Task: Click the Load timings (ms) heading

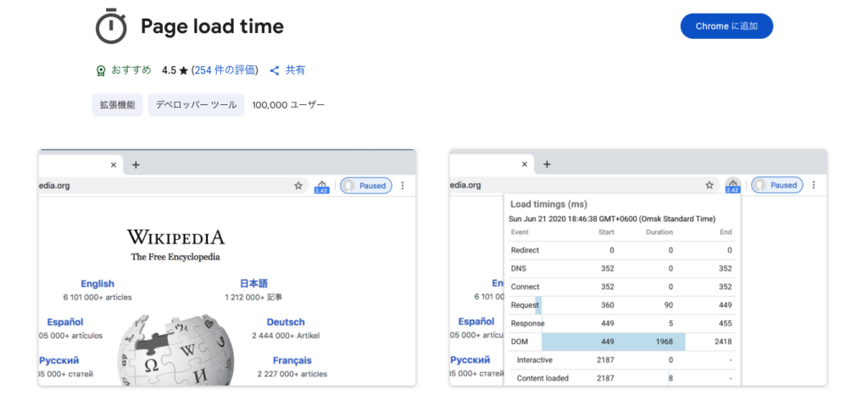Action: 548,204
